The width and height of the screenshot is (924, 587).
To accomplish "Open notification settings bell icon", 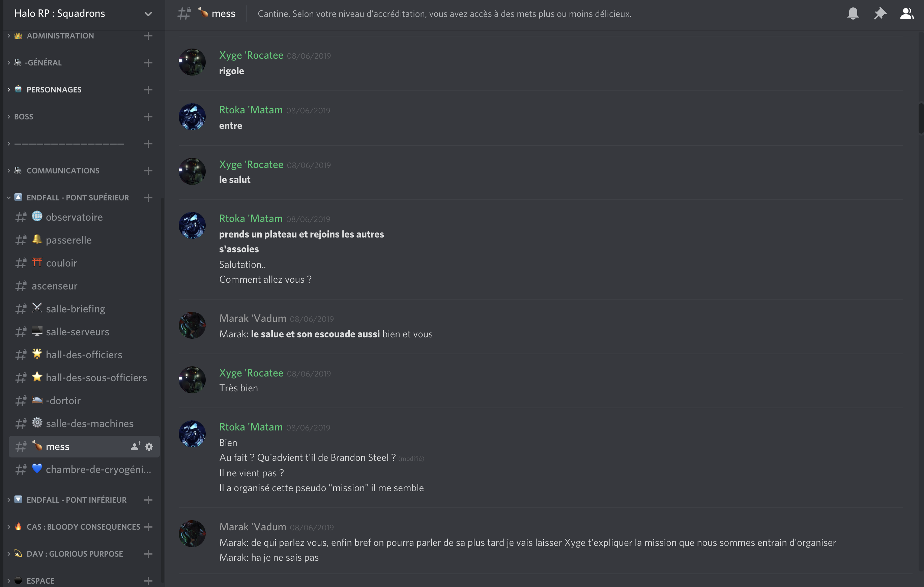I will coord(853,13).
